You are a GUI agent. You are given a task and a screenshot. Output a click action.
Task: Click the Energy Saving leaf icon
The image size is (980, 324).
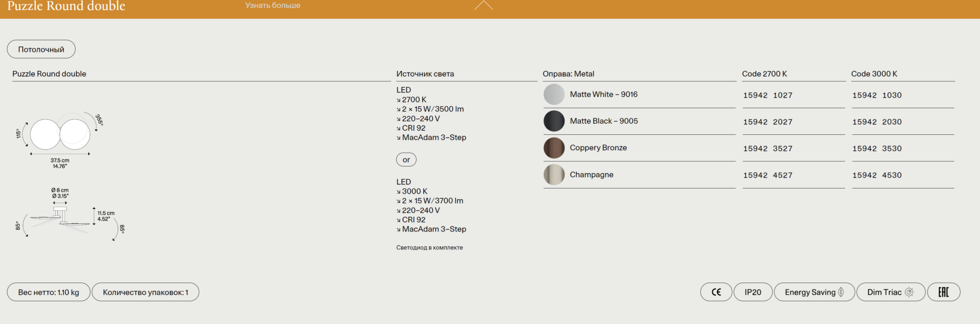point(841,292)
